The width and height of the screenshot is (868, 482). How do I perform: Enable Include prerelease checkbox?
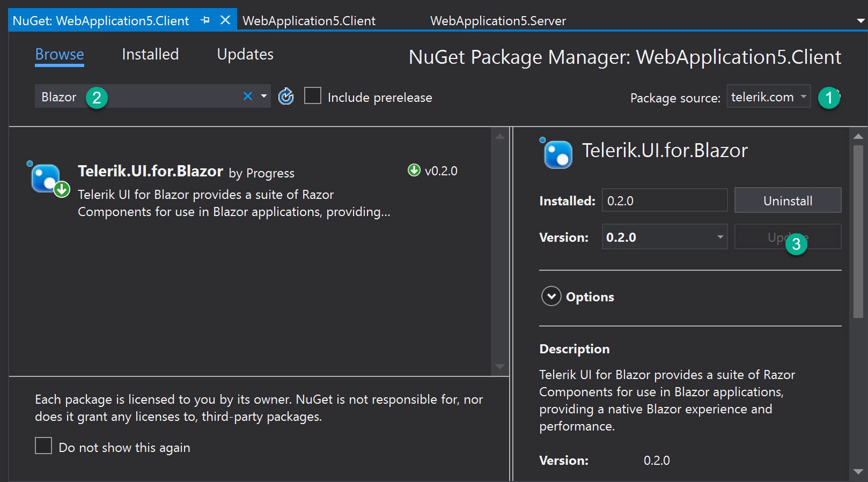coord(313,96)
